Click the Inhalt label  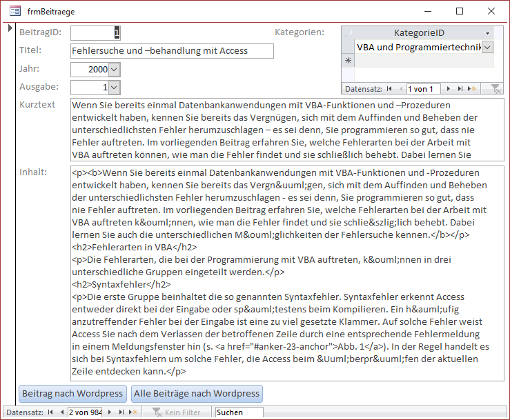pyautogui.click(x=33, y=172)
